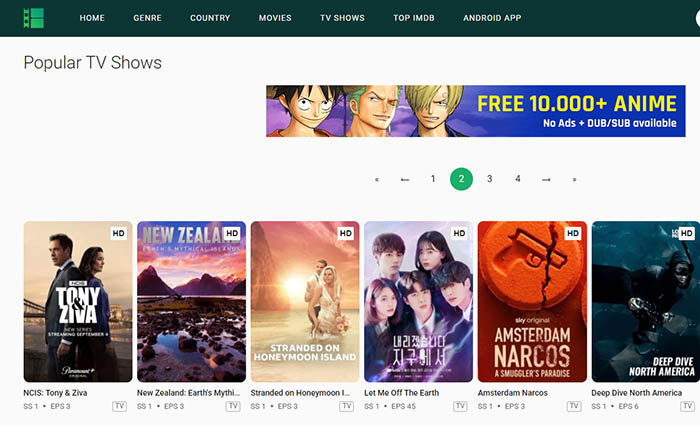The height and width of the screenshot is (425, 700).
Task: Click the New Zealand: Earth's Mythi... title link
Action: pyautogui.click(x=188, y=393)
